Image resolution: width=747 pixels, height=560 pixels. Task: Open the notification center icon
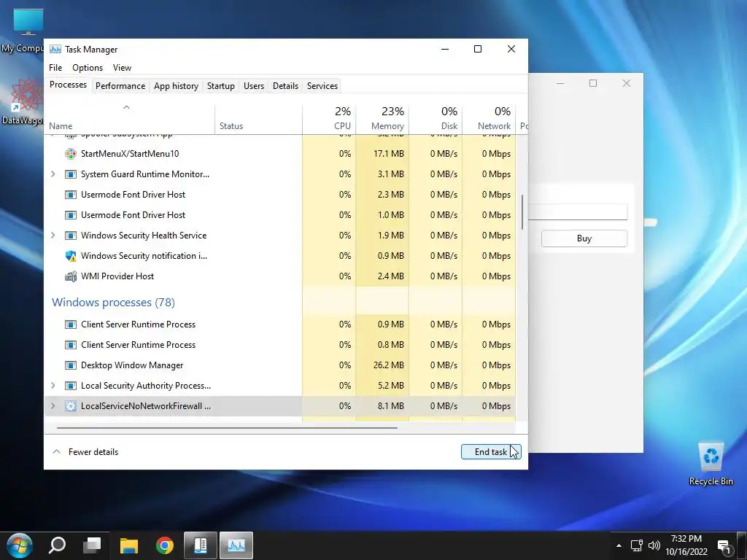724,547
